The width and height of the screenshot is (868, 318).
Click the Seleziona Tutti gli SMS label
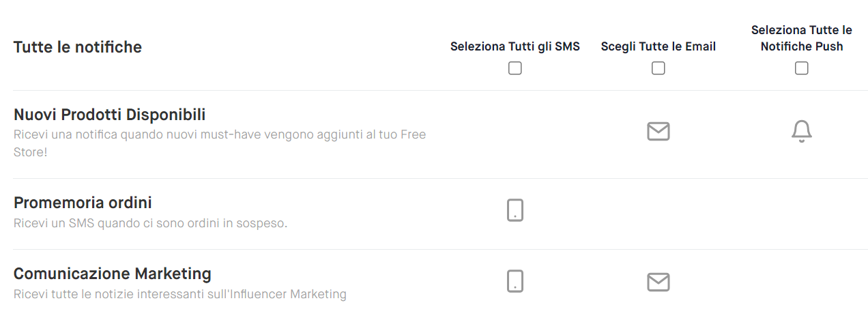pyautogui.click(x=515, y=46)
